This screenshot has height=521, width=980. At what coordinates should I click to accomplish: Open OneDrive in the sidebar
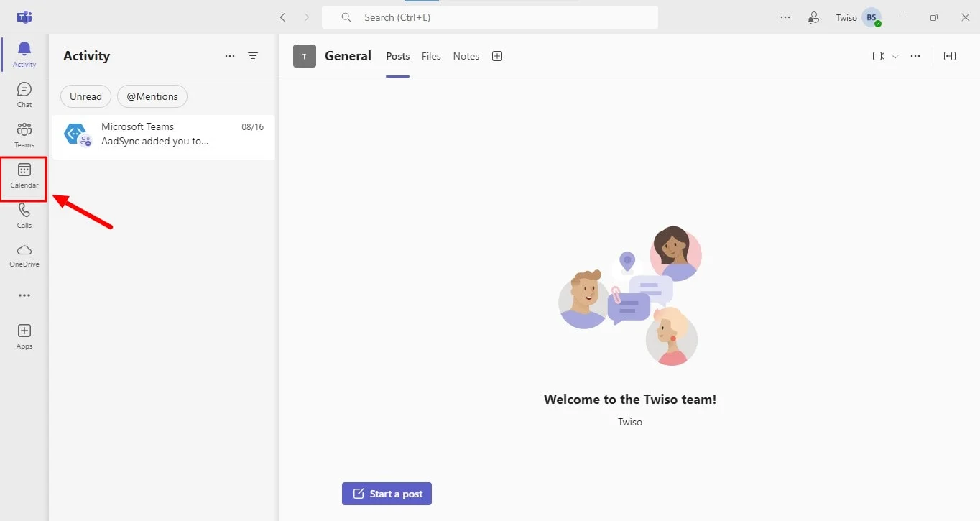(24, 255)
